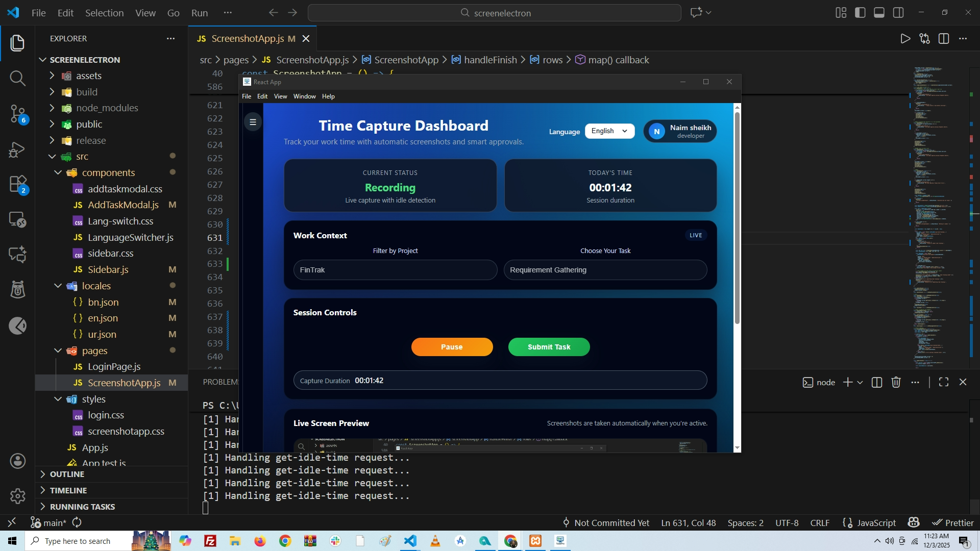This screenshot has height=551, width=980.
Task: Click the Run Code play icon
Action: pyautogui.click(x=905, y=39)
